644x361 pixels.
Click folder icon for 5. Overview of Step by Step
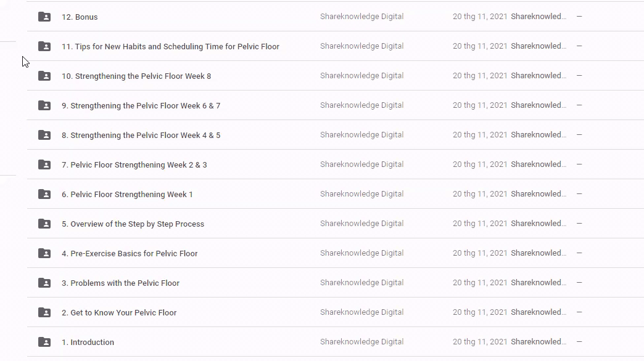click(x=44, y=224)
